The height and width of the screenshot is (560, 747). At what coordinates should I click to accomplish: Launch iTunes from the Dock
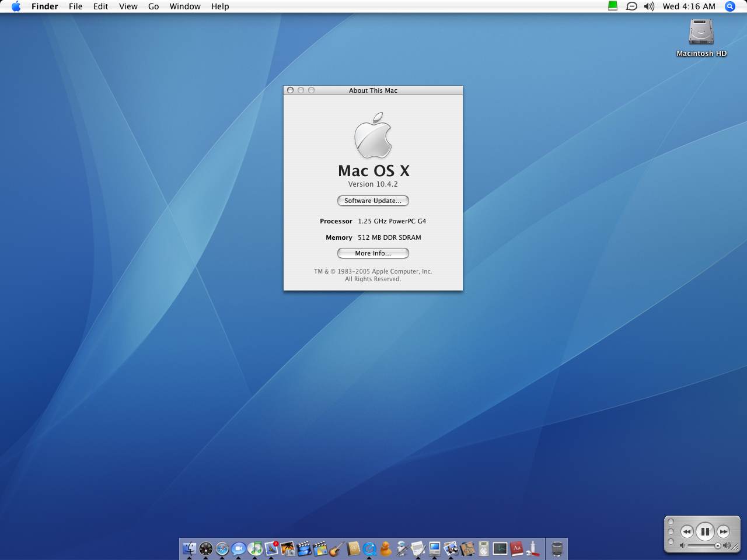tap(255, 548)
